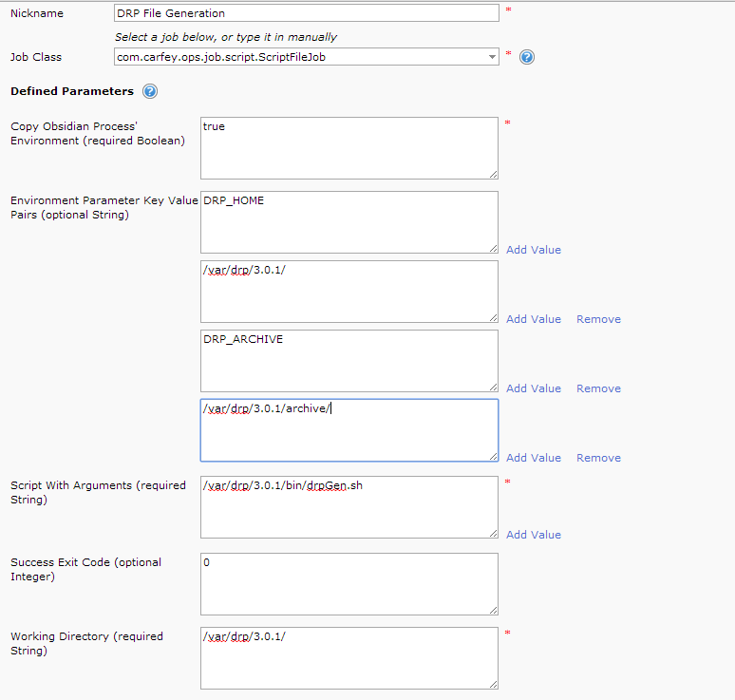Select the Working Directory text area
The width and height of the screenshot is (735, 700).
coord(349,657)
